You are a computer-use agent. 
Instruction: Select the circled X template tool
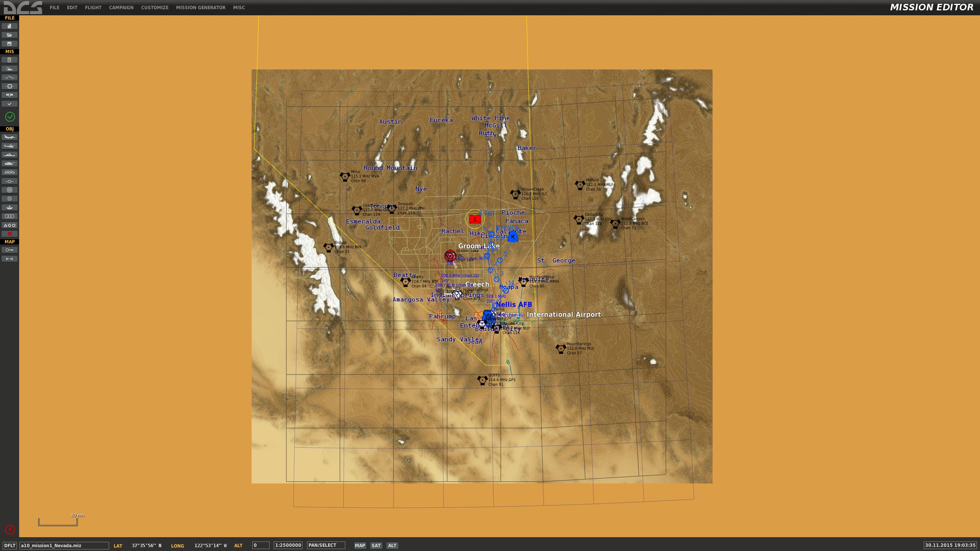(x=10, y=199)
